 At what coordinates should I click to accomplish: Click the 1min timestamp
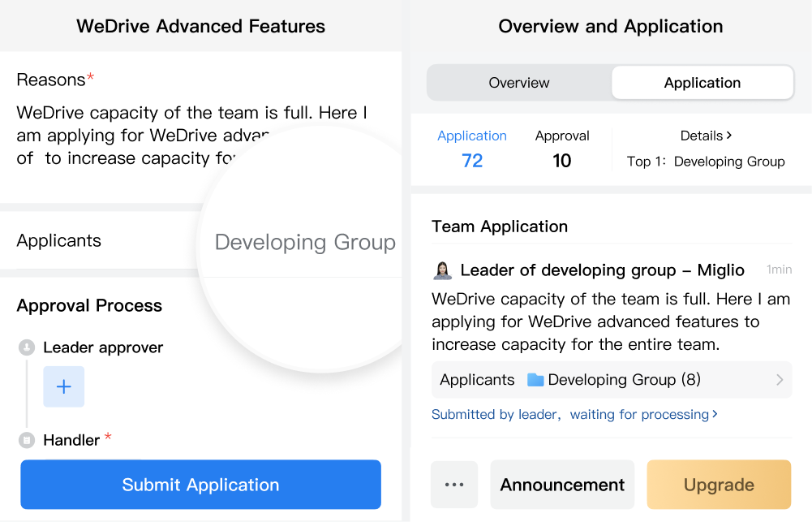[780, 270]
